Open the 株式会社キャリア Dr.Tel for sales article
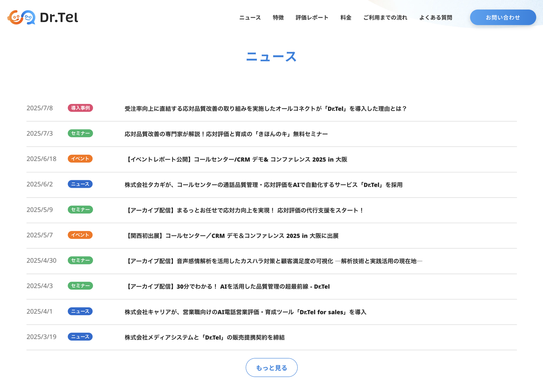The image size is (543, 392). (245, 312)
